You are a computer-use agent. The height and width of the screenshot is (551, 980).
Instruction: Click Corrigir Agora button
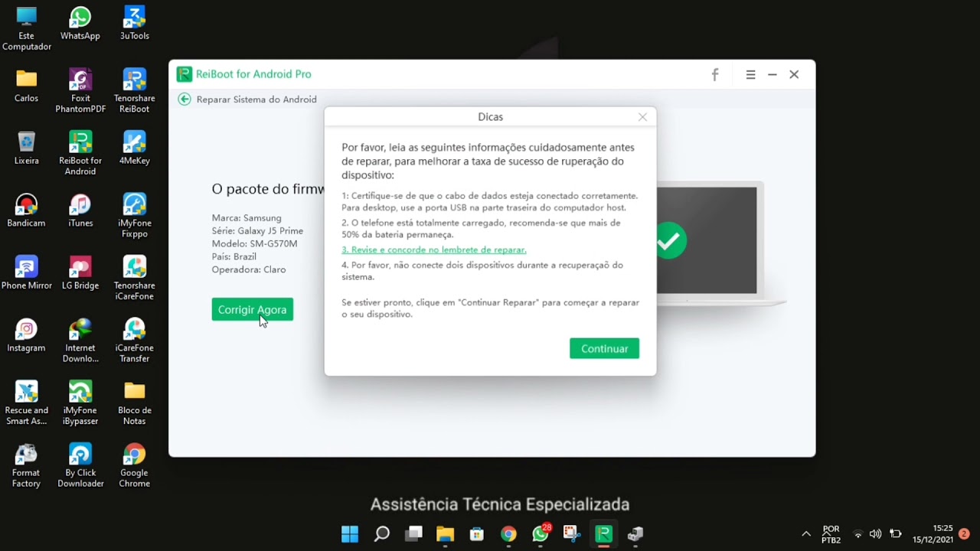tap(252, 309)
